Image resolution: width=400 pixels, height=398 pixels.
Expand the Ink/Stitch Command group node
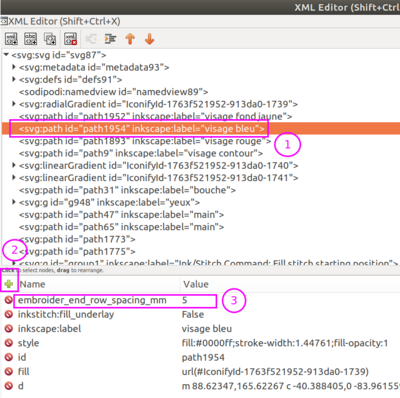[14, 263]
